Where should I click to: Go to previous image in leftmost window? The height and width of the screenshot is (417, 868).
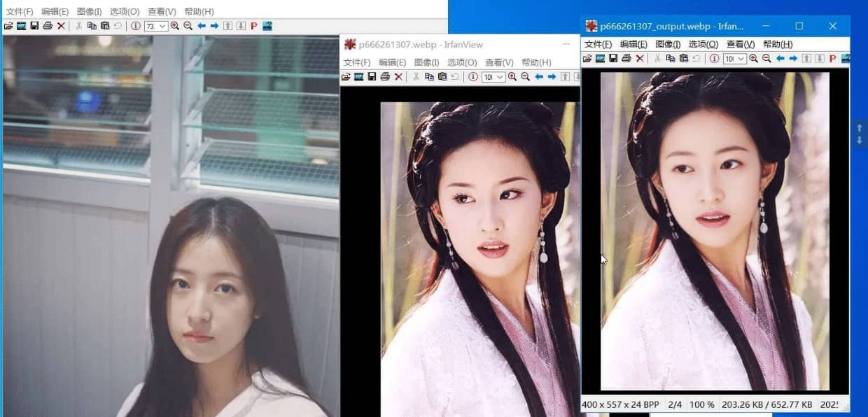202,26
